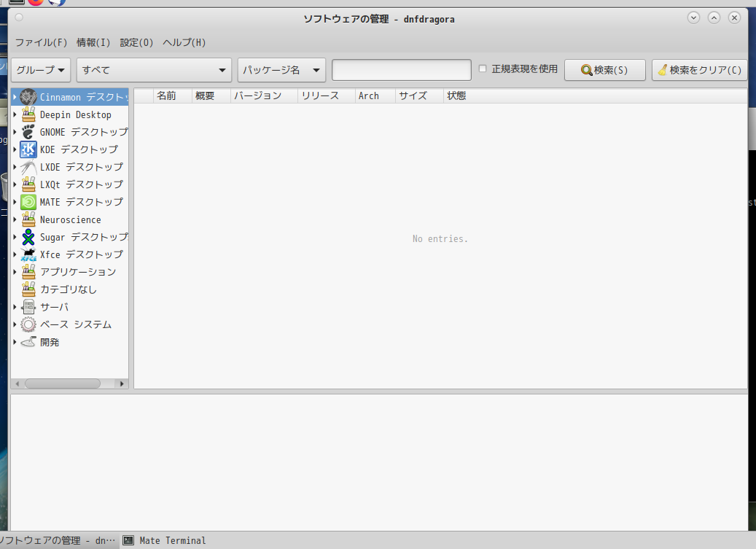Sort by the リリース column header
Screen dimensions: 756x549
click(327, 96)
